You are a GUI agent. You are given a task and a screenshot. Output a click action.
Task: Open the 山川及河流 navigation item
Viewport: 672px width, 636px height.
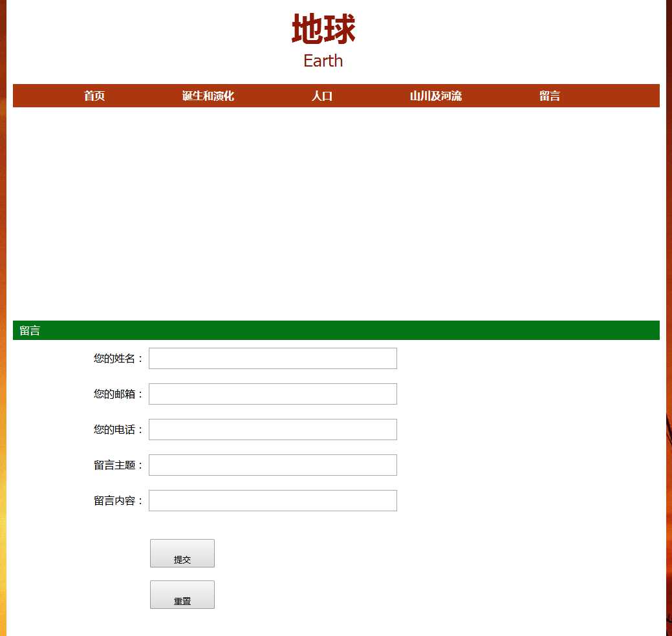point(435,96)
